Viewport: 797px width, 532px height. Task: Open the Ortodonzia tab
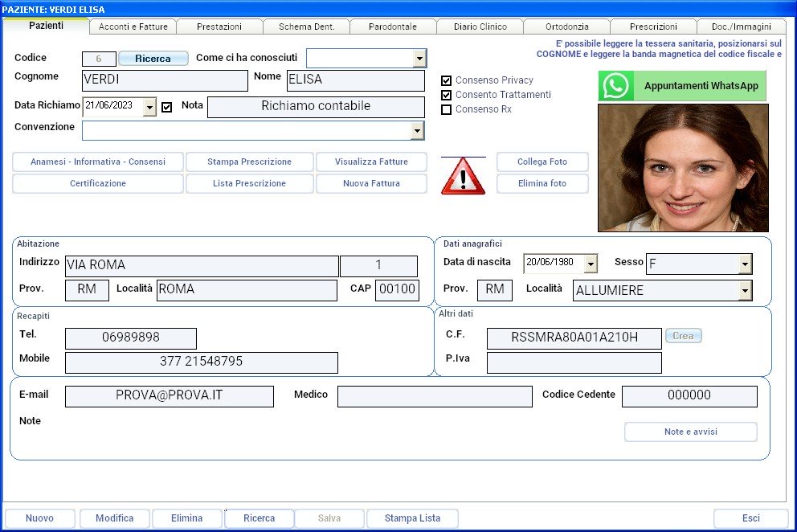click(x=566, y=26)
